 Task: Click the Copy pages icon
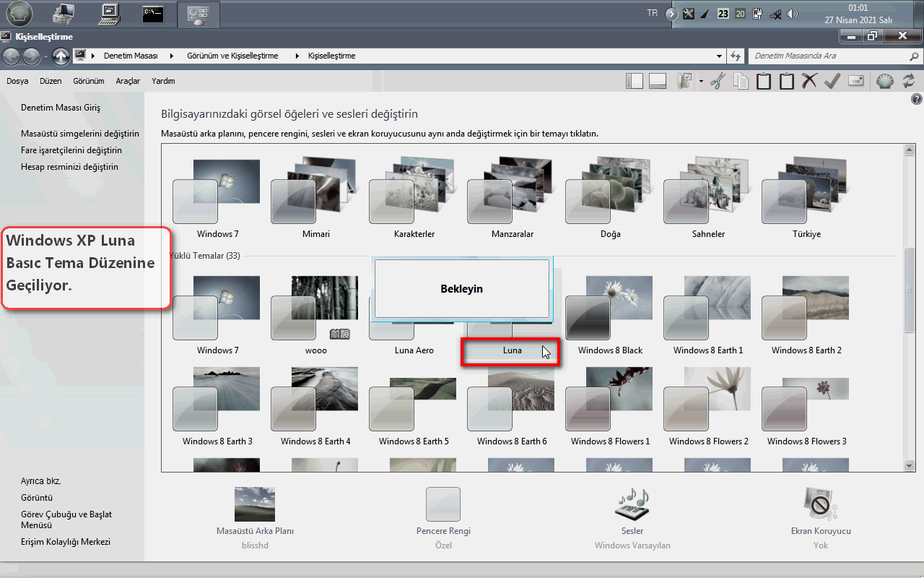point(741,81)
